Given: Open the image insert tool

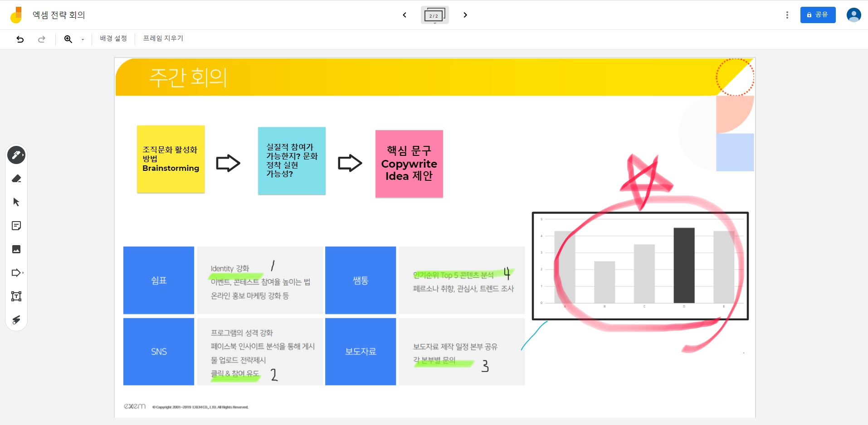Looking at the screenshot, I should (16, 249).
